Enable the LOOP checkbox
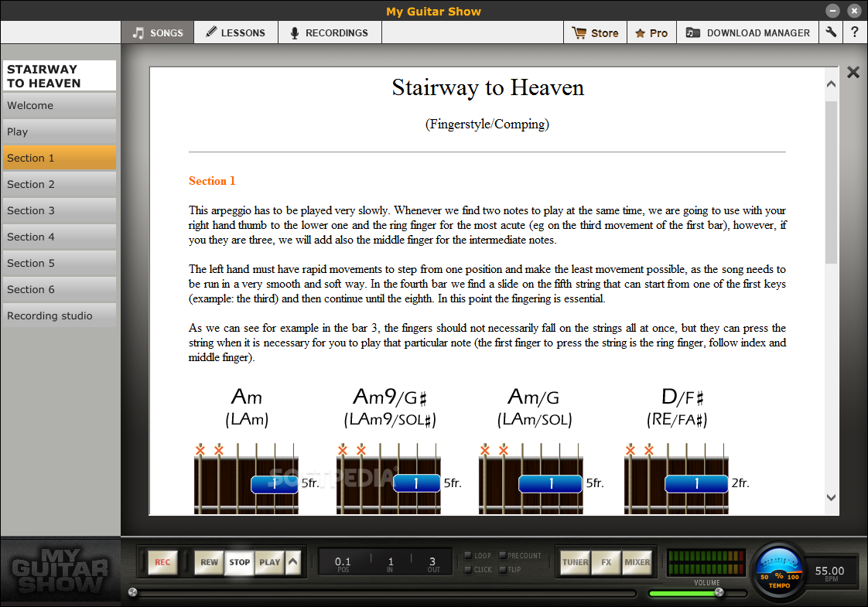The height and width of the screenshot is (607, 868). pyautogui.click(x=468, y=555)
